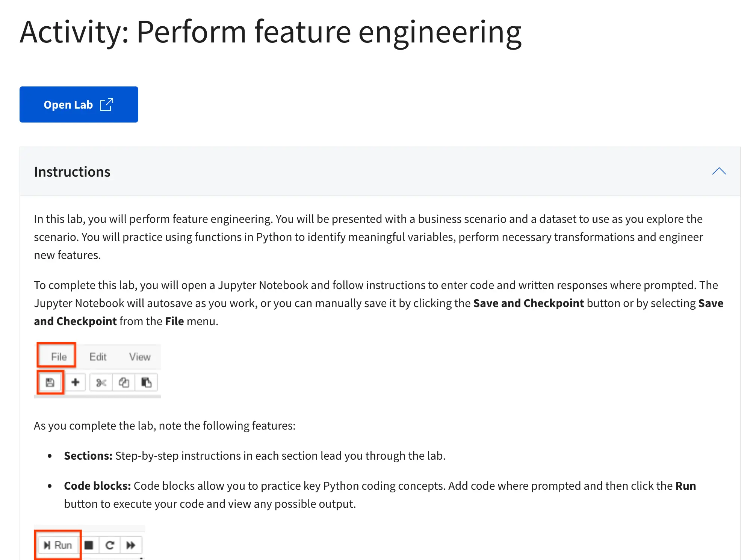This screenshot has height=560, width=756.
Task: Open the File menu in the toolbar image
Action: 59,357
